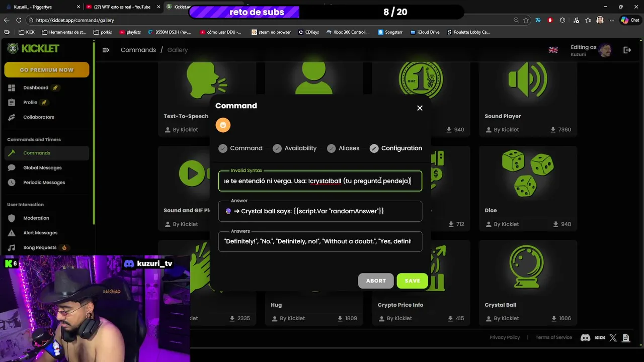This screenshot has height=362, width=644.
Task: Click the Privacy Policy footer link
Action: point(505,337)
